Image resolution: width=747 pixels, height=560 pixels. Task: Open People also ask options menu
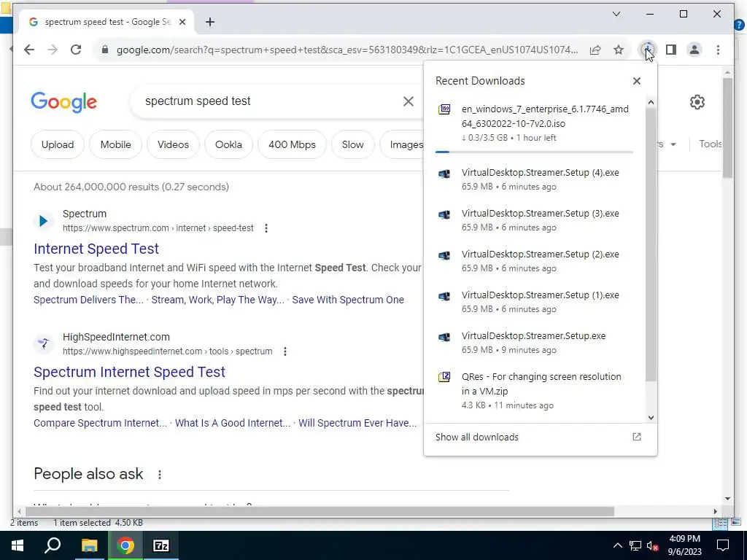click(160, 474)
